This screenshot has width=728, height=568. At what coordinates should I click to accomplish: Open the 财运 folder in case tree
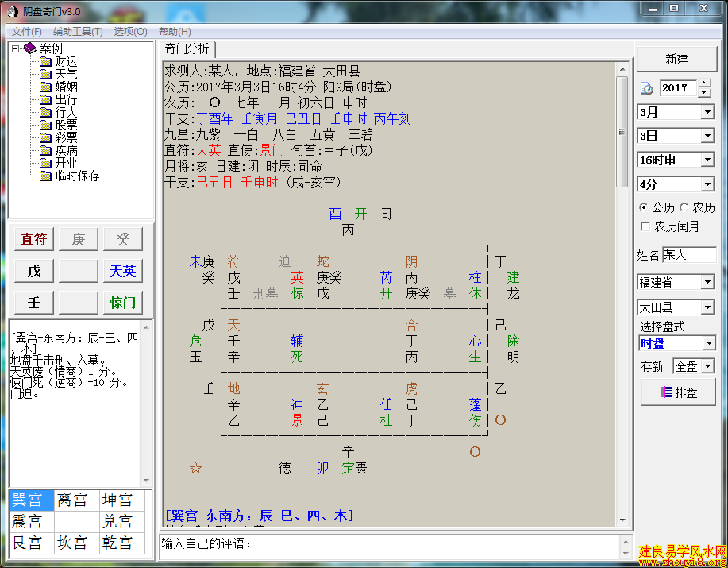point(65,61)
